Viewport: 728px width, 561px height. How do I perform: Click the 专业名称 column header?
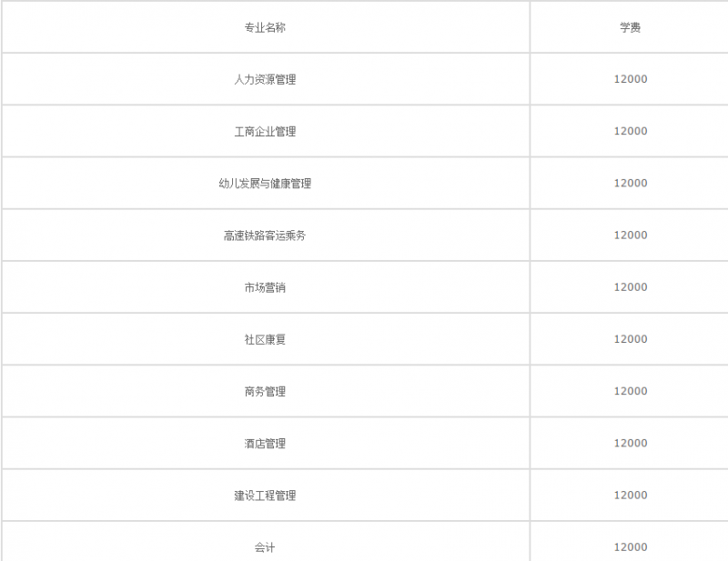tap(265, 27)
